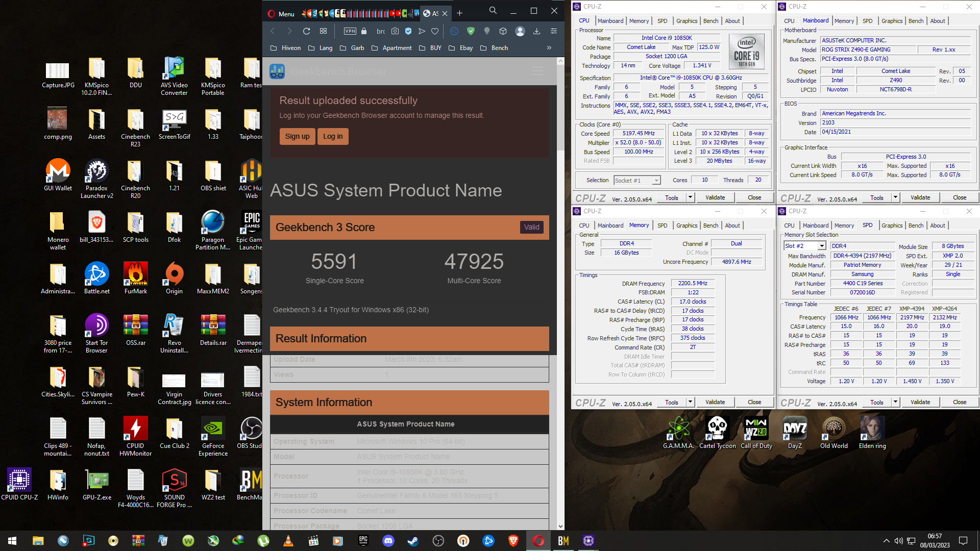This screenshot has height=551, width=980.
Task: Open Elden ring desktop shortcut
Action: 872,433
